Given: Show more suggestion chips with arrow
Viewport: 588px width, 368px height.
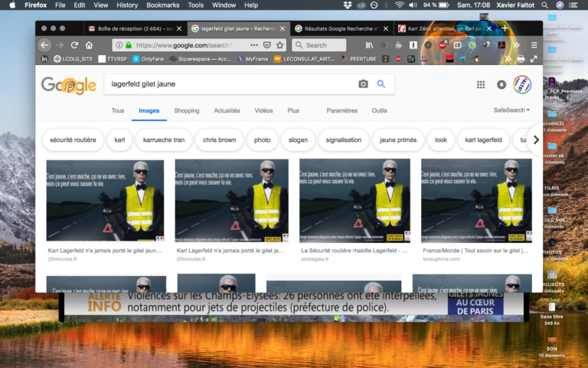Looking at the screenshot, I should tap(536, 140).
